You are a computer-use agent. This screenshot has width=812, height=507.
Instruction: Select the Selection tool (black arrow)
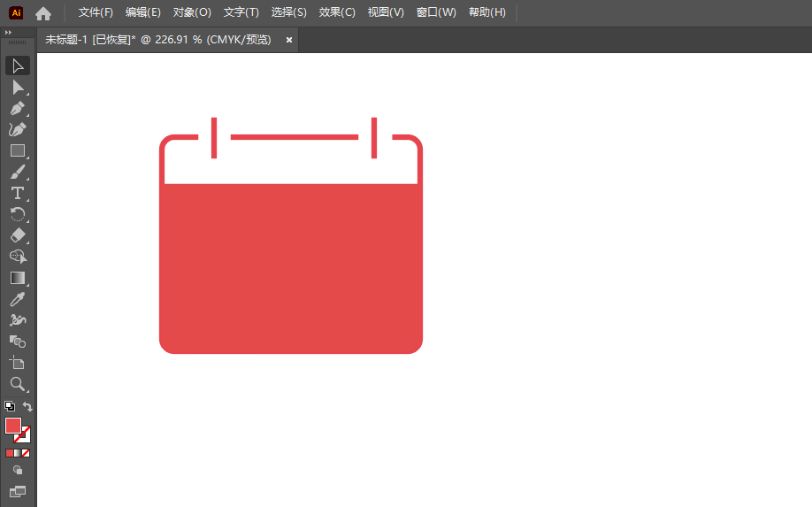pos(18,65)
